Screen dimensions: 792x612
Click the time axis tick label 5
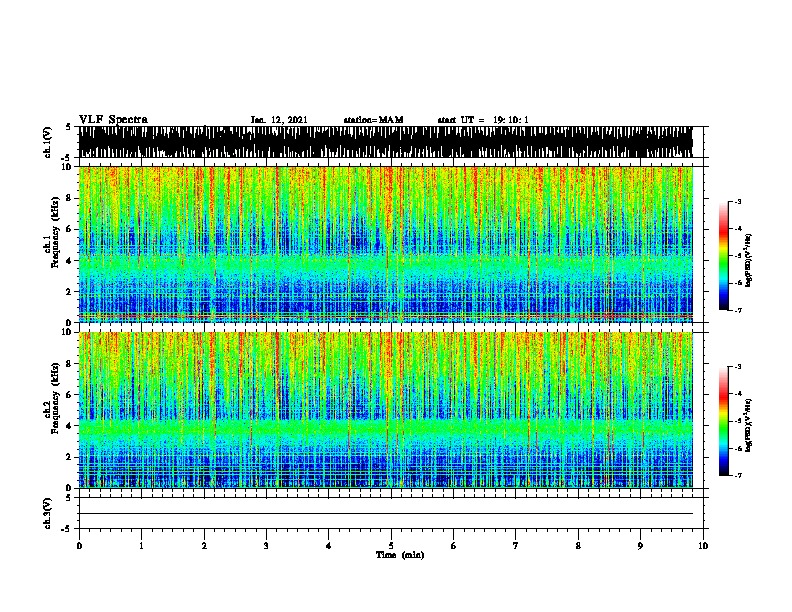[x=391, y=546]
